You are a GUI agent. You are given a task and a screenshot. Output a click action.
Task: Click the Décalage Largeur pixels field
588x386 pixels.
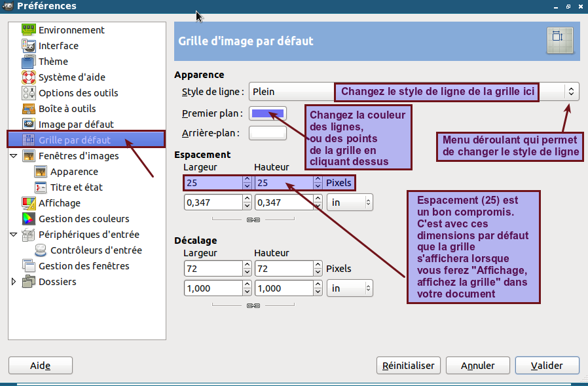[x=213, y=269]
